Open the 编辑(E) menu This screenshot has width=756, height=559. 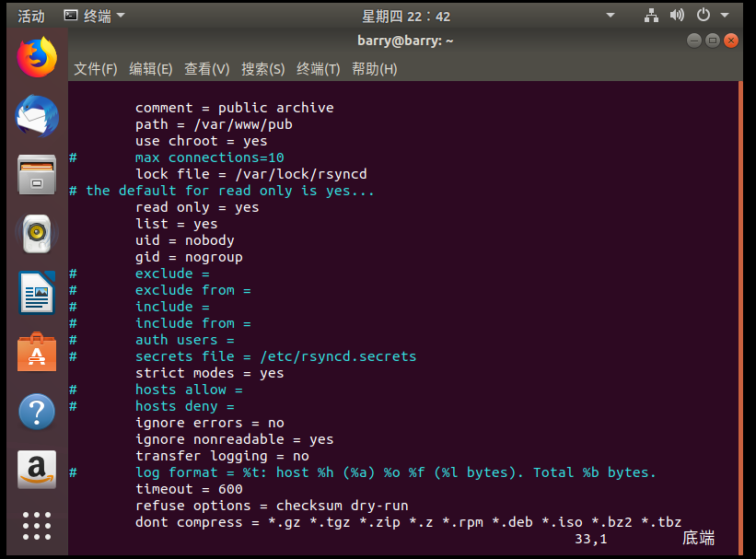coord(151,69)
